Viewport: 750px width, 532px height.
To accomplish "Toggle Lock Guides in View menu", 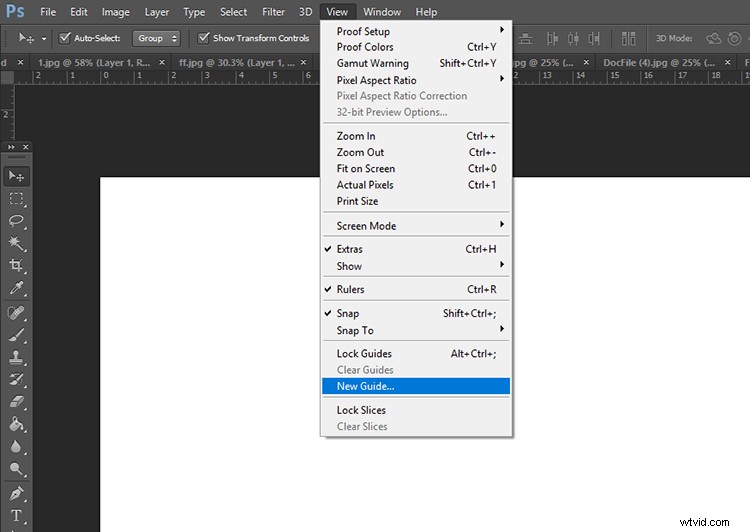I will click(x=416, y=354).
